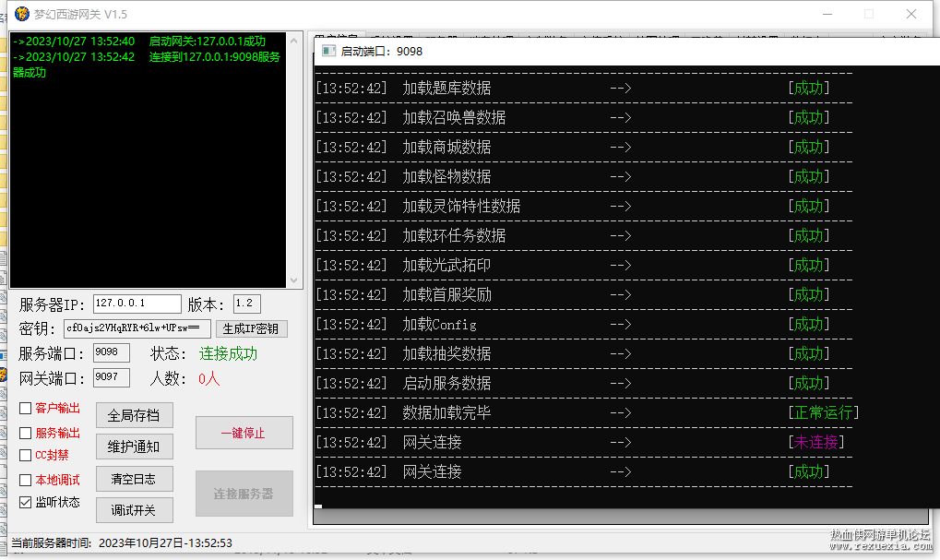
Task: Select the 加载题库数据 console row
Action: click(573, 89)
